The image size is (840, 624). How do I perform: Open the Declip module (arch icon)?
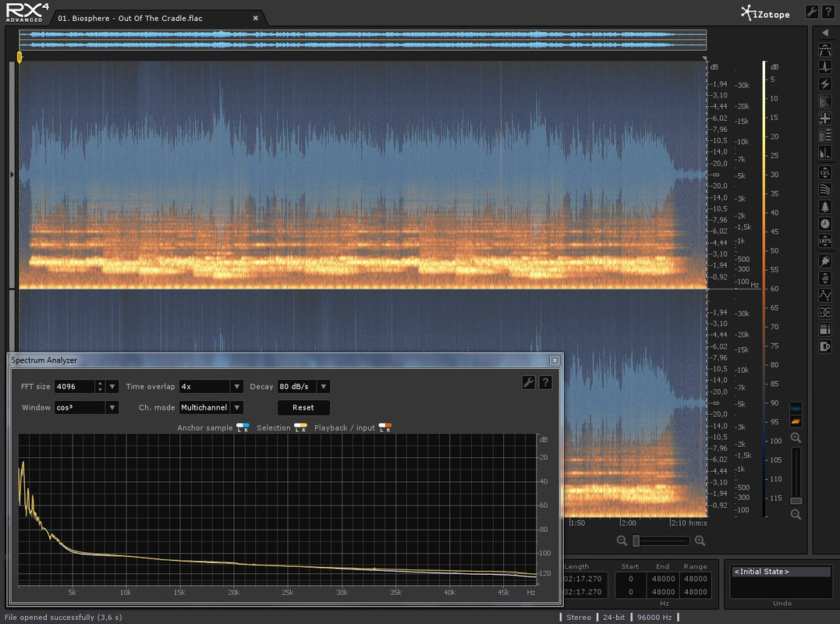coord(825,51)
